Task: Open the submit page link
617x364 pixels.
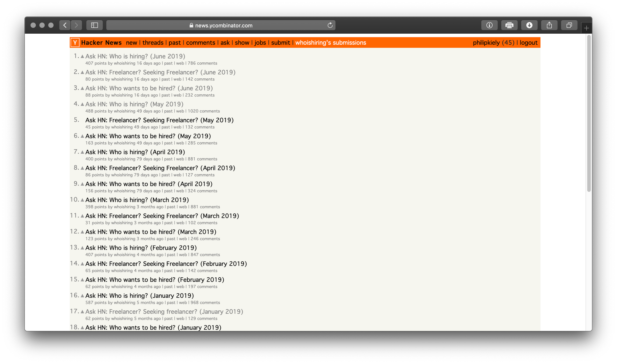Action: point(280,43)
